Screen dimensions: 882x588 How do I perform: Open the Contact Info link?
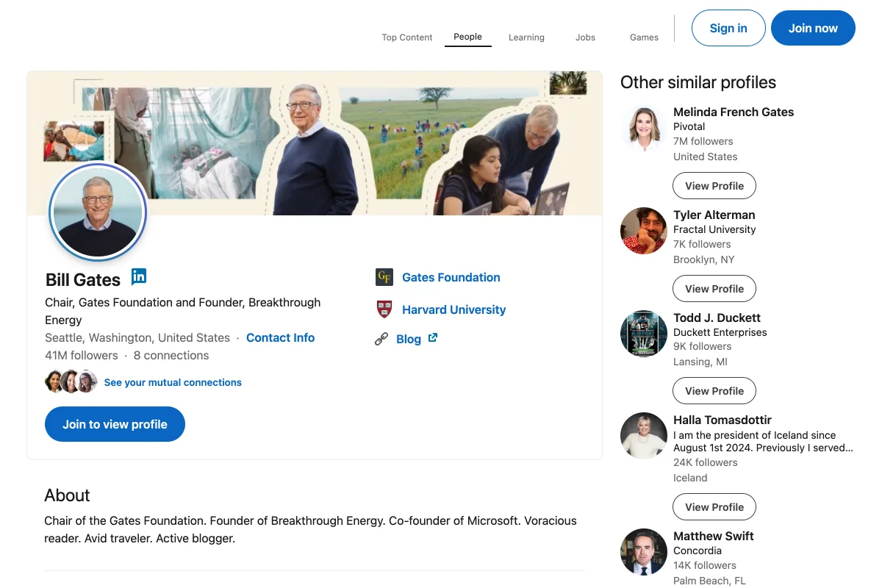pos(280,337)
